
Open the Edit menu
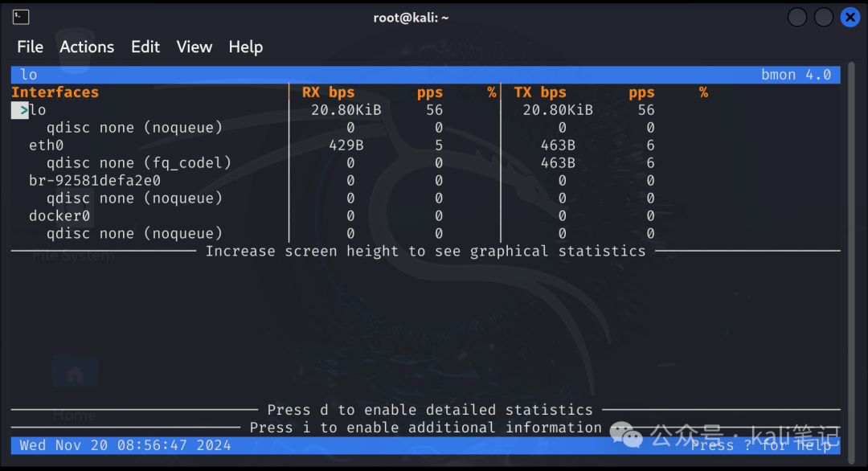(145, 47)
